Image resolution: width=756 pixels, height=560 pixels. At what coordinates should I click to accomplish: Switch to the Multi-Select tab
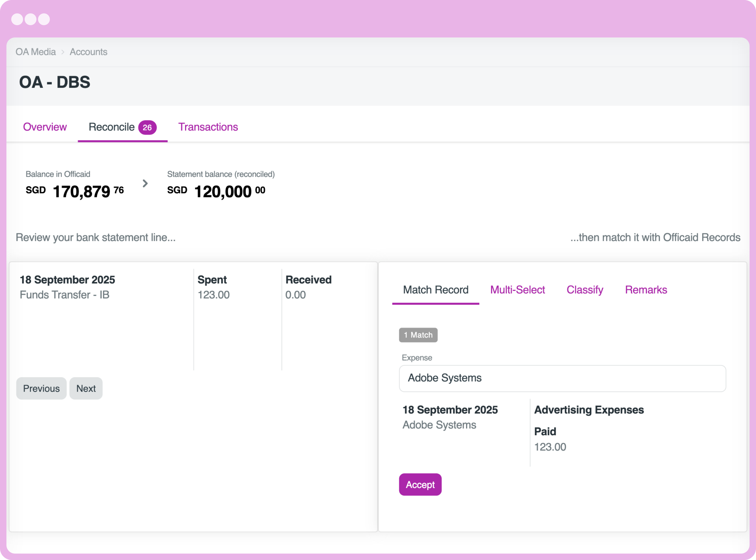[x=517, y=290]
